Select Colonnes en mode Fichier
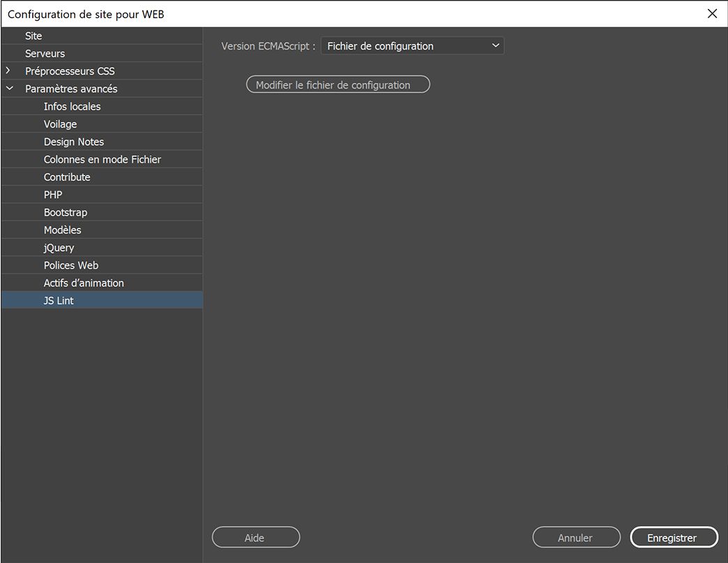Viewport: 728px width, 563px height. (x=102, y=159)
